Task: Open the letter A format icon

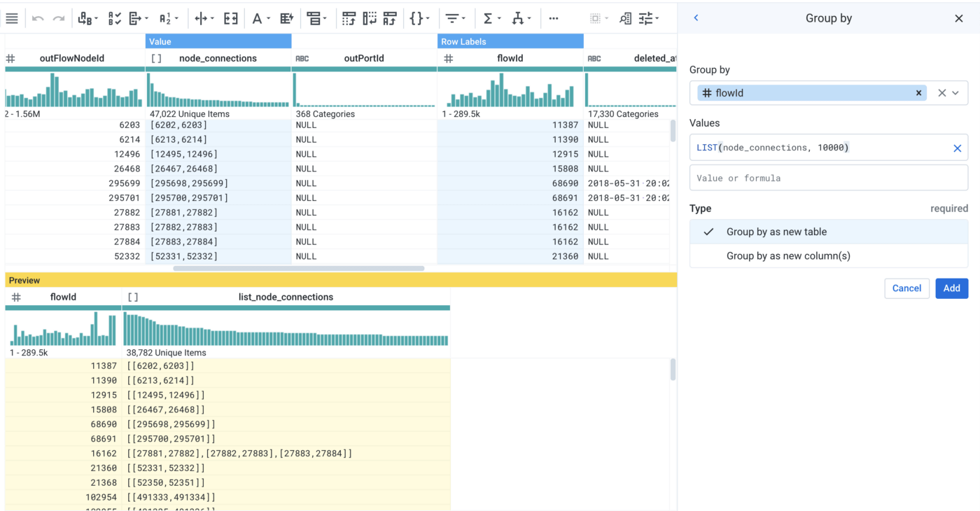Action: [x=261, y=19]
